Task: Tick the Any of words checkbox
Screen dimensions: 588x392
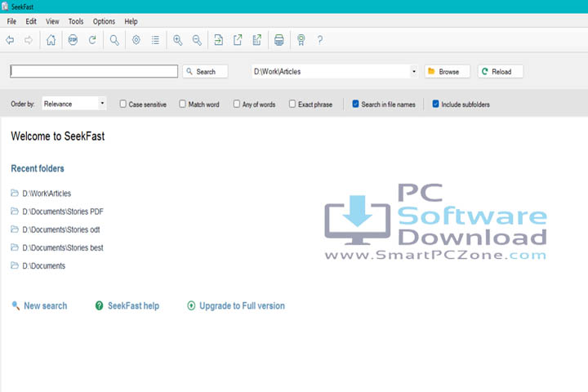Action: click(237, 104)
